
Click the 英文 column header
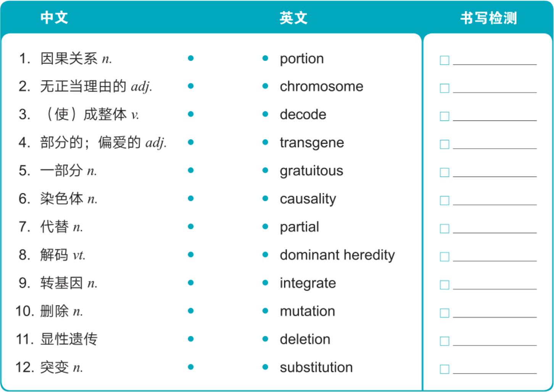(x=293, y=18)
